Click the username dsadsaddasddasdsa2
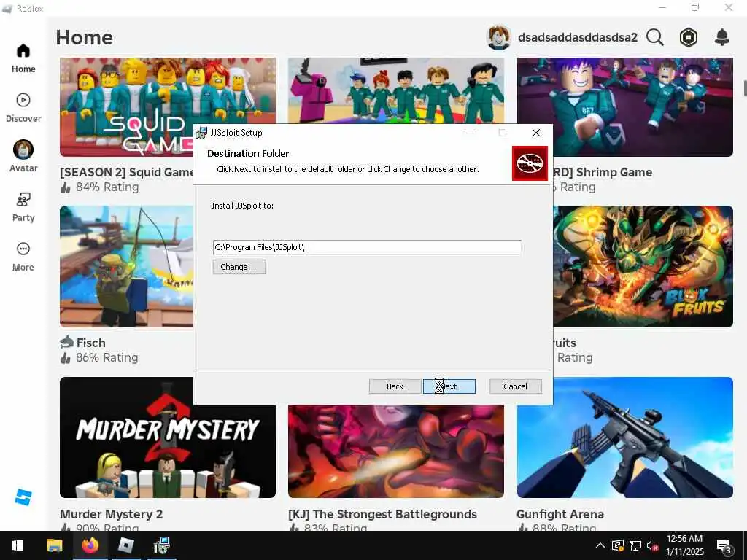This screenshot has width=747, height=560. point(578,37)
